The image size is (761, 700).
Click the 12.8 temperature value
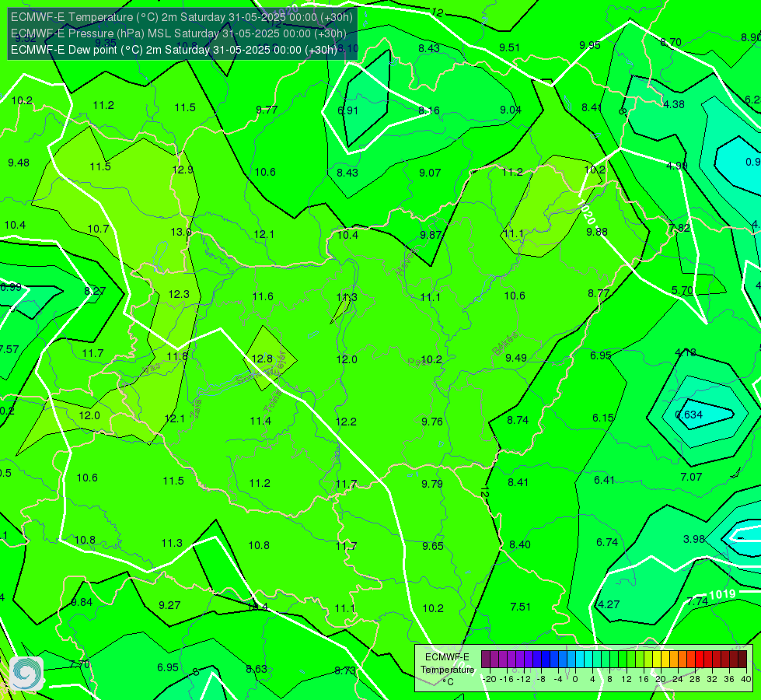pos(262,359)
